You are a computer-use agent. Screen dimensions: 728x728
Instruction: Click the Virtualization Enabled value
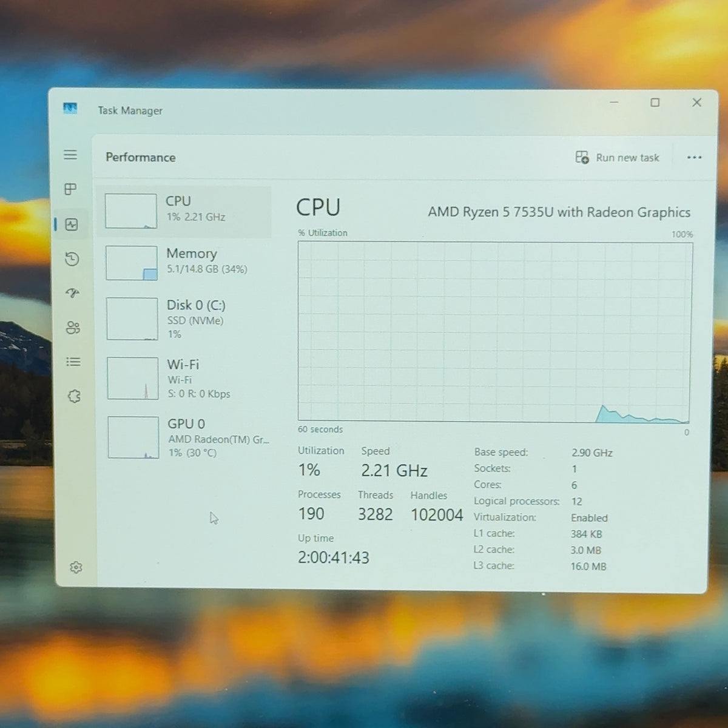[589, 518]
